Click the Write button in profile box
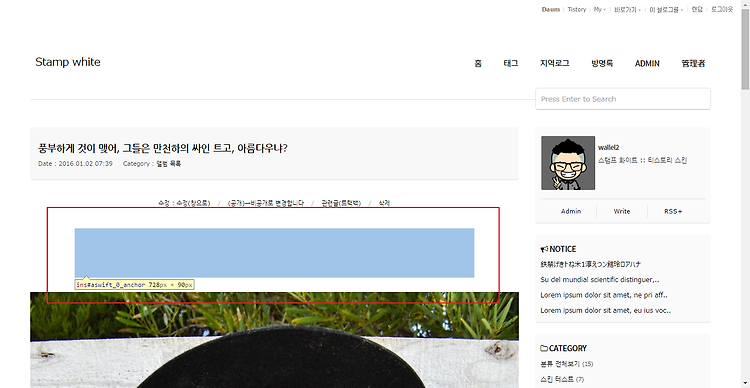The height and width of the screenshot is (388, 750). coord(622,211)
